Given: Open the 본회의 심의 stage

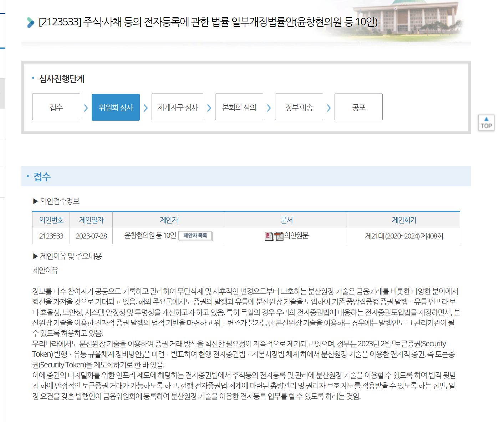Looking at the screenshot, I should (239, 107).
